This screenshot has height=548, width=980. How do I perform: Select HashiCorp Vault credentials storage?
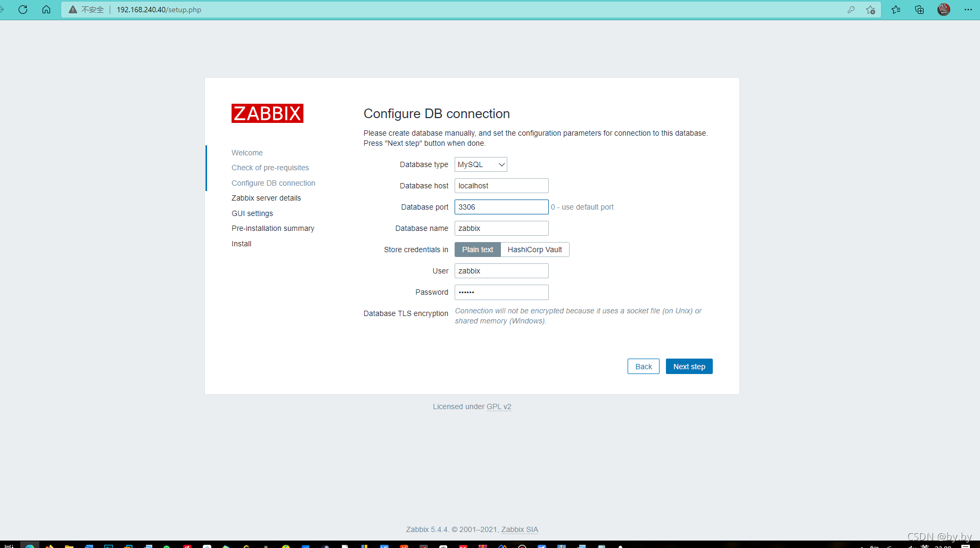535,250
